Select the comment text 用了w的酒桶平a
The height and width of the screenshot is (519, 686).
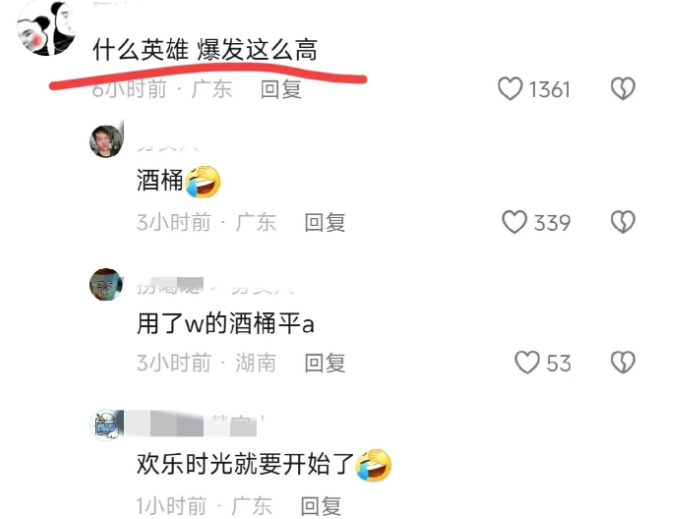[225, 324]
